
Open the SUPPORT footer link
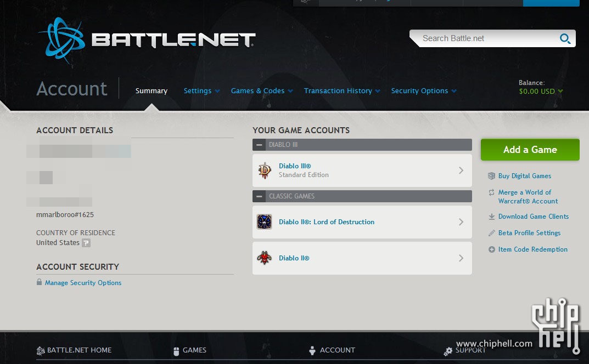(470, 350)
